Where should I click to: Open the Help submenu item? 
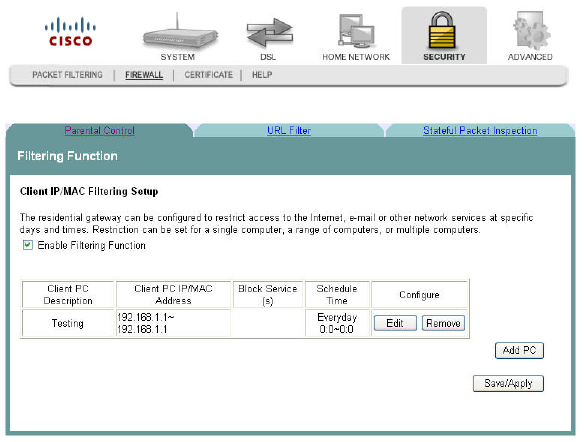(x=262, y=75)
